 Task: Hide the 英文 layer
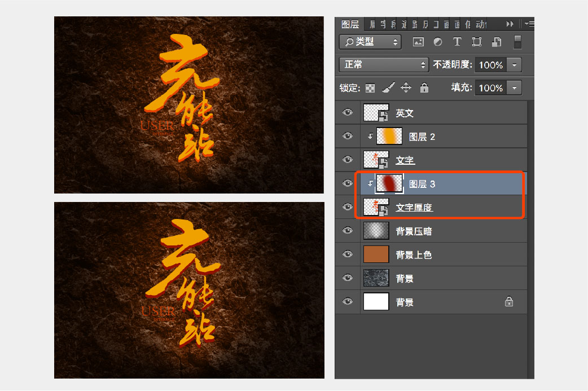347,112
